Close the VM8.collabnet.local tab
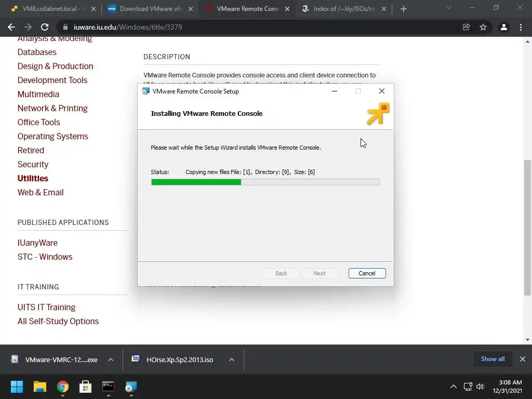Viewport: 532px width, 399px height. (x=94, y=9)
